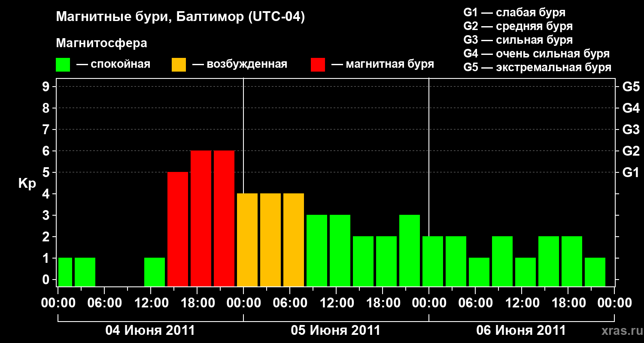Click the 'G4' right-axis label
The width and height of the screenshot is (644, 343).
[631, 108]
